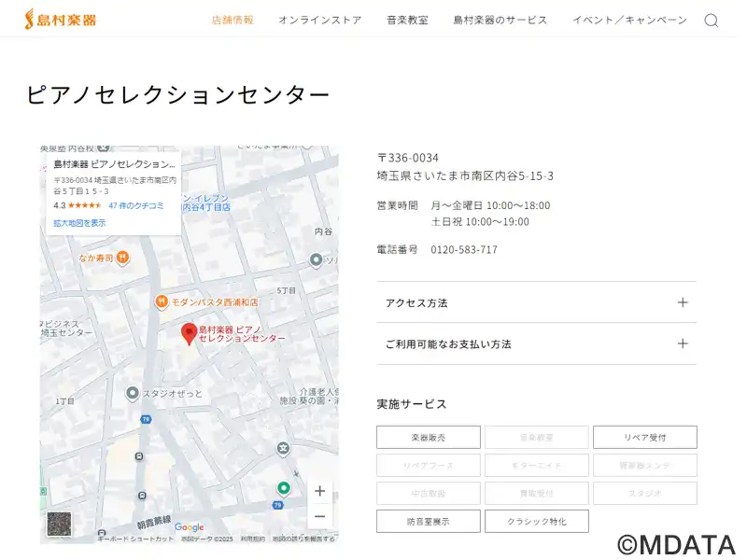The height and width of the screenshot is (560, 747).
Task: Click the search magnifier icon in header
Action: pyautogui.click(x=711, y=21)
